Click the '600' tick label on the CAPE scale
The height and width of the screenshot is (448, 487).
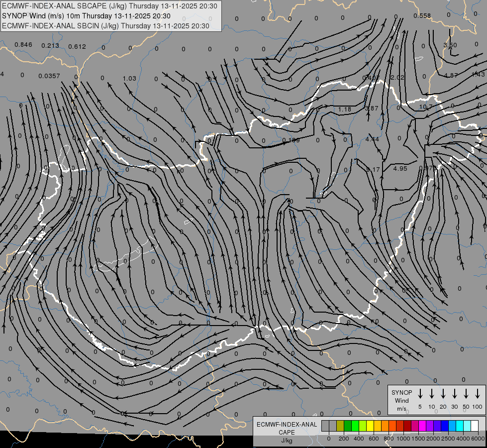click(374, 439)
